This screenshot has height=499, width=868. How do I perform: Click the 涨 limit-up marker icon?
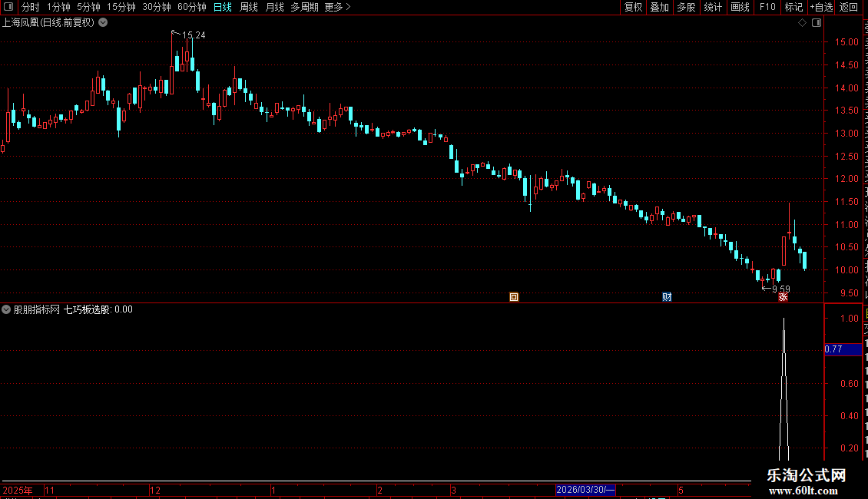click(783, 297)
